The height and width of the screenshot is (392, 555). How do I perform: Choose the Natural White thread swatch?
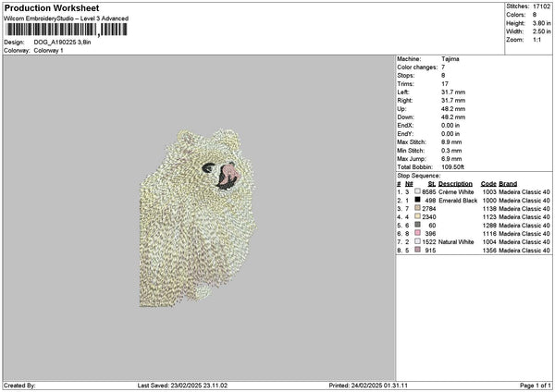[x=417, y=242]
